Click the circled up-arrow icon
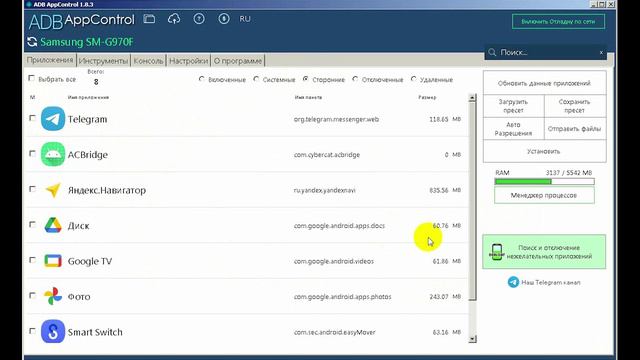This screenshot has height=360, width=640. (199, 19)
